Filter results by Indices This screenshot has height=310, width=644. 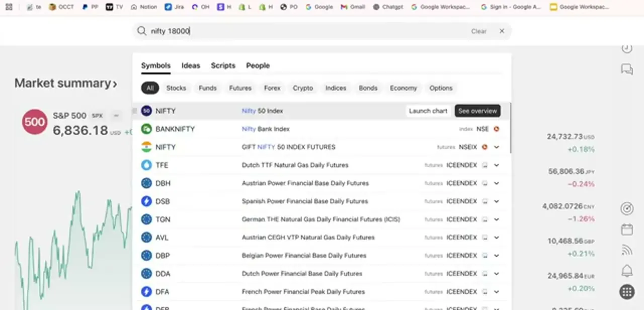(x=336, y=88)
